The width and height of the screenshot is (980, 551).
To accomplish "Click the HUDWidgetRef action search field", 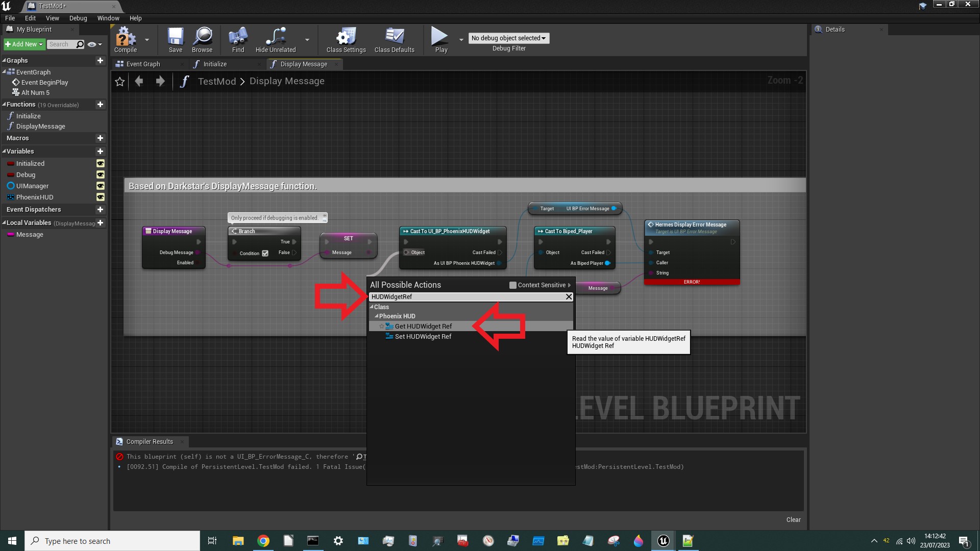I will pos(467,297).
